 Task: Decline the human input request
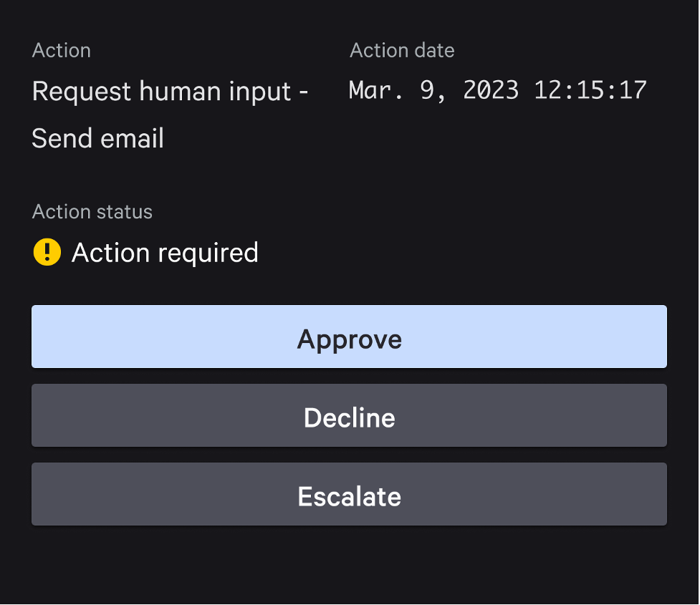[x=349, y=415]
